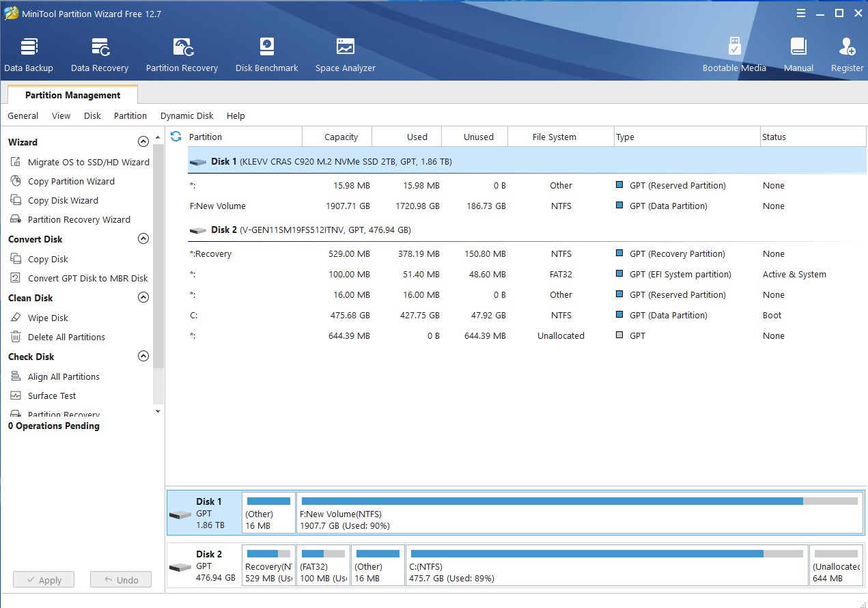Choose Wipe Disk action
868x608 pixels.
coord(40,318)
